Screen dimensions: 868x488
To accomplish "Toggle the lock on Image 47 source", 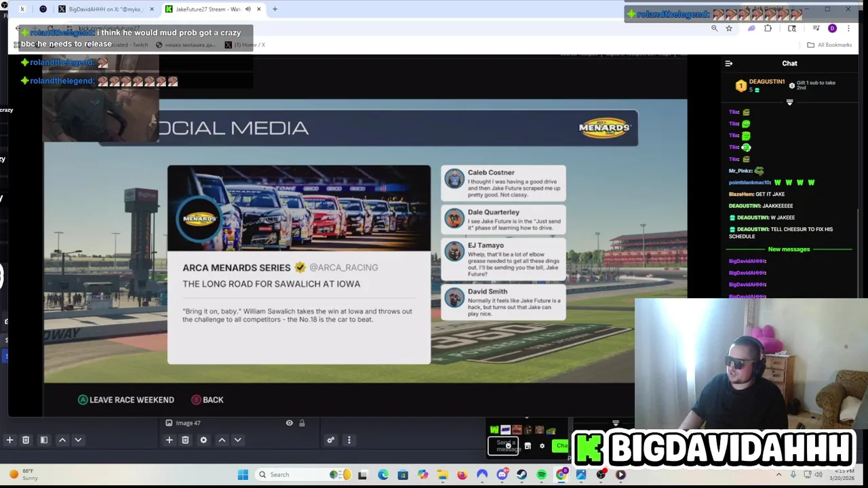I will coord(302,423).
